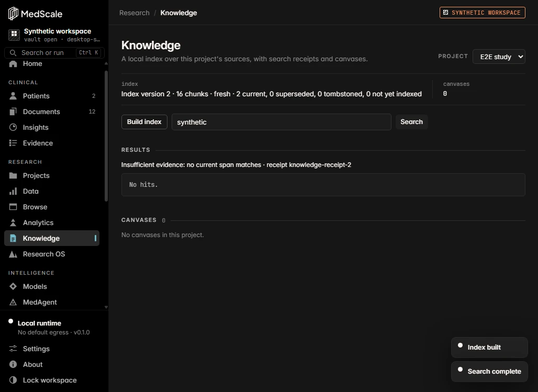The width and height of the screenshot is (538, 392).
Task: Focus the query field containing synthetic
Action: click(282, 122)
